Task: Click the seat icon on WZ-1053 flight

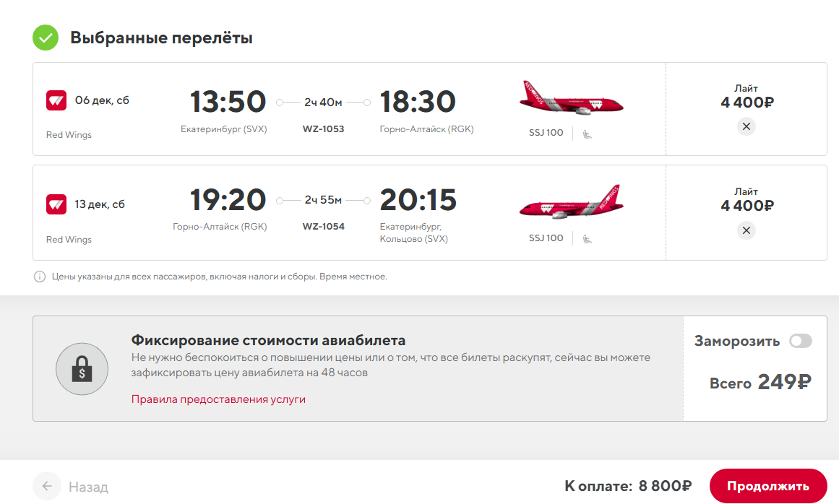Action: coord(587,134)
